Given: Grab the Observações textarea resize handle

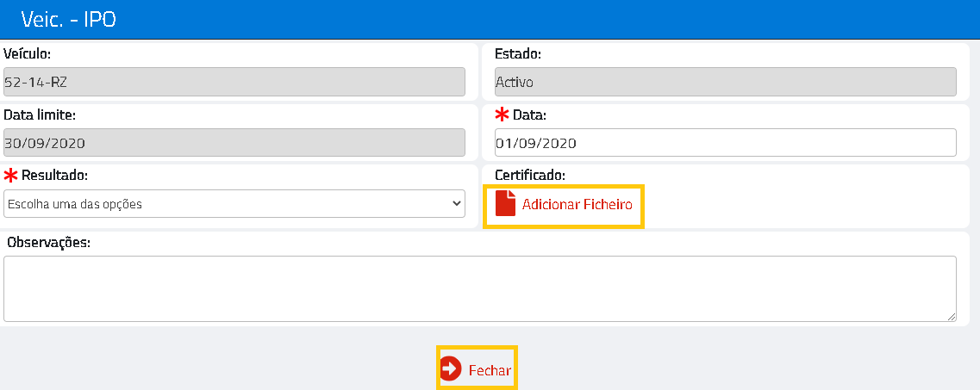Looking at the screenshot, I should 952,317.
